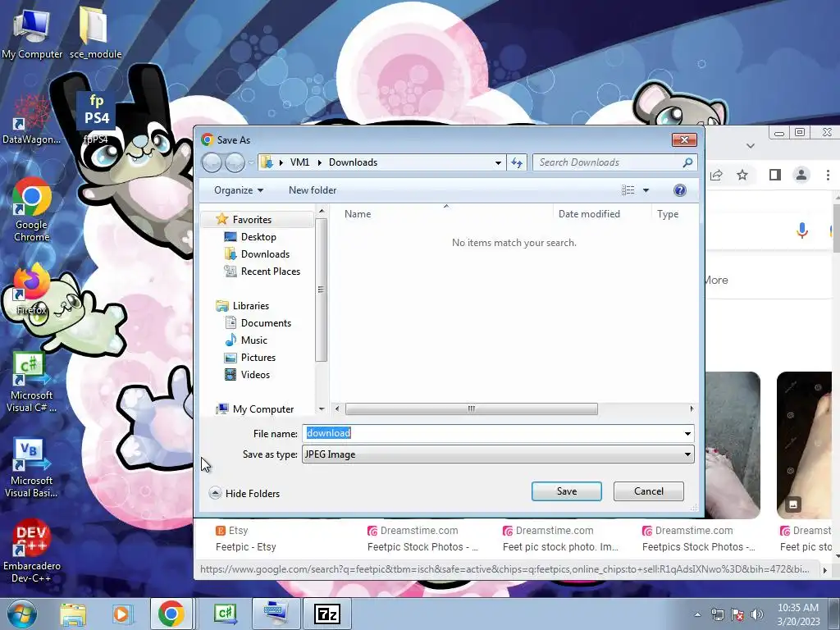Open DataWagon desktop shortcut
This screenshot has width=840, height=630.
31,119
